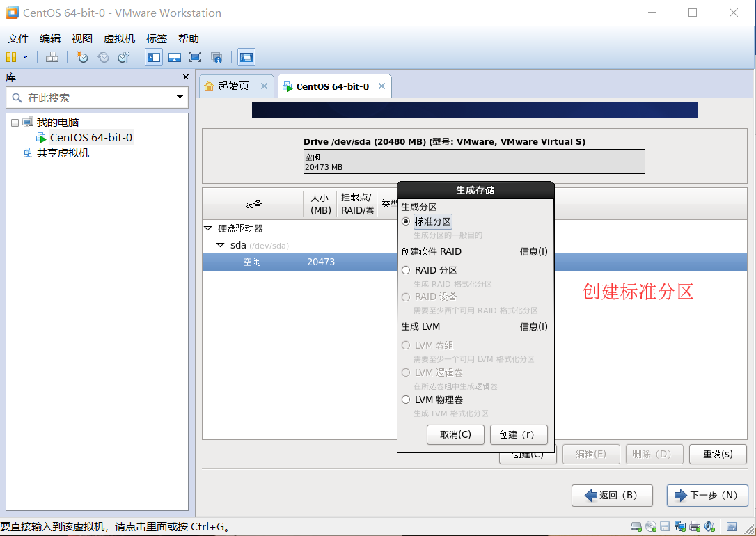
Task: Enter full screen mode icon
Action: [x=196, y=57]
